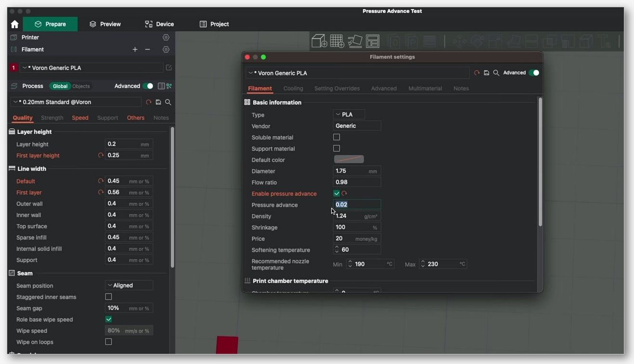Open the Seam position dropdown
The height and width of the screenshot is (364, 634).
(129, 286)
